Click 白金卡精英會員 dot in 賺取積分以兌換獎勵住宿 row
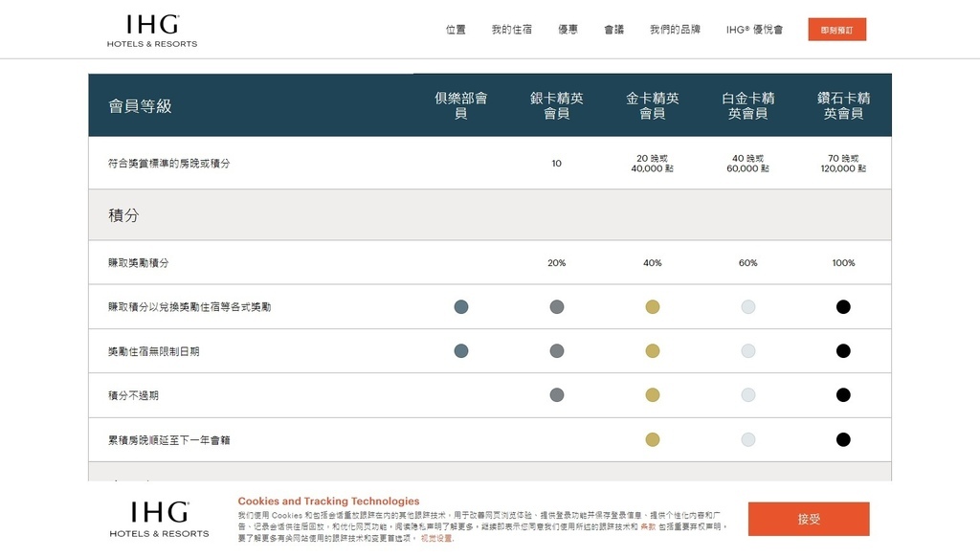The image size is (980, 557). click(748, 307)
